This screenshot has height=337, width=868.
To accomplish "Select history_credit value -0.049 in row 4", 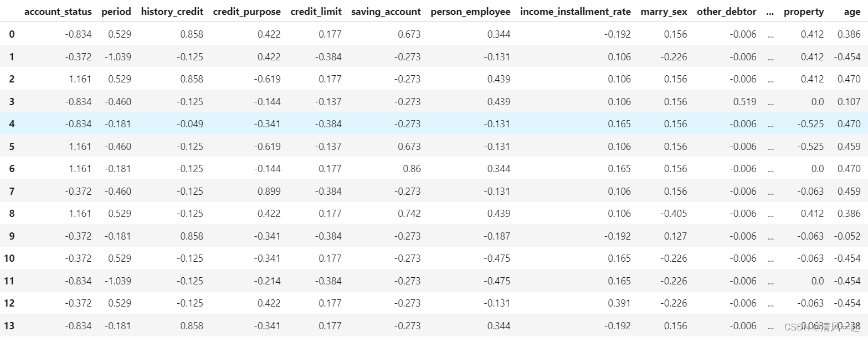I will (190, 124).
